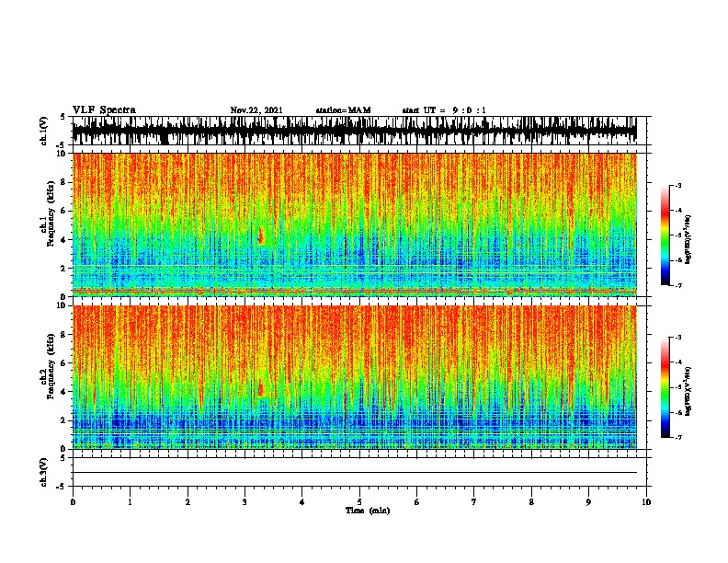Click the "6" kHz tick on ch.2 axis
The width and height of the screenshot is (728, 563).
[64, 362]
